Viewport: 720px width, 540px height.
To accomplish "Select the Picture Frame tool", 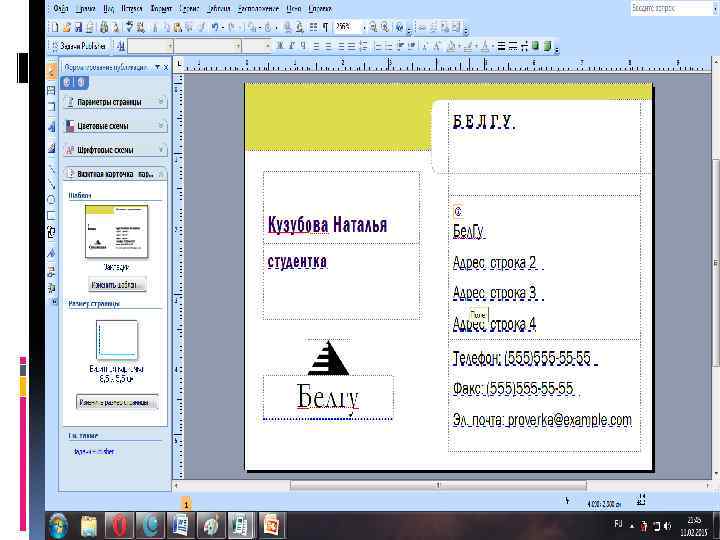I will 51,148.
